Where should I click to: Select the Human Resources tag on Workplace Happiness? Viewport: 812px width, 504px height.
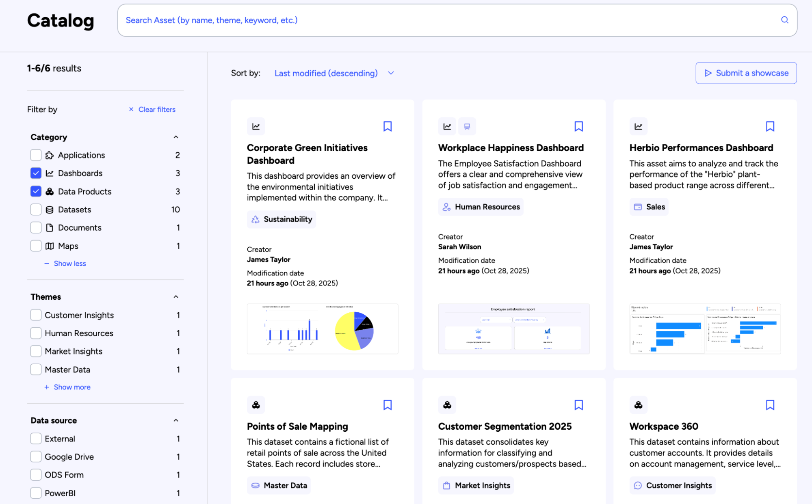(x=481, y=207)
